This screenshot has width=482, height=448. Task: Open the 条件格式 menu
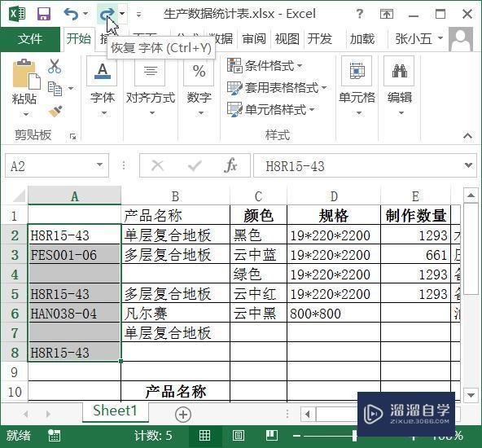[x=265, y=65]
